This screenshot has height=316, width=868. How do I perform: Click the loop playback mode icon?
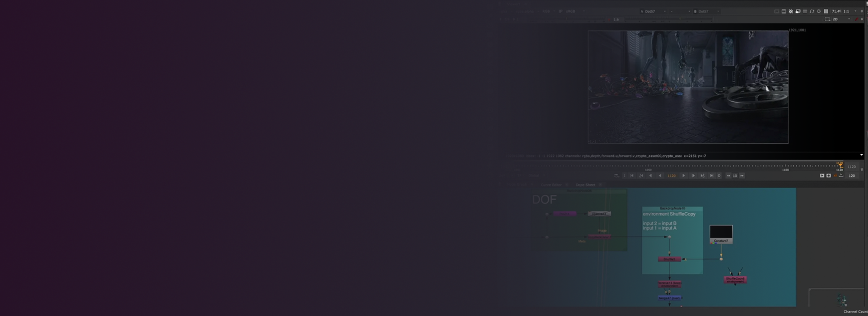tap(617, 176)
